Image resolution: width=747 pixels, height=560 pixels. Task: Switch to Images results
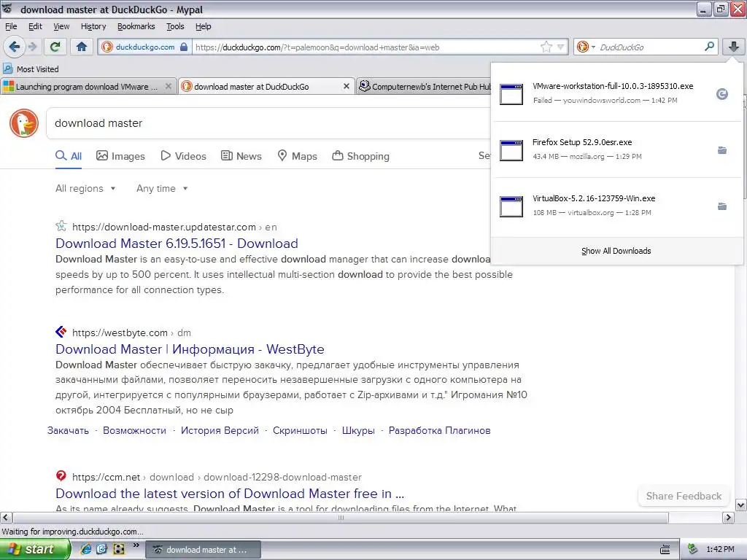120,156
